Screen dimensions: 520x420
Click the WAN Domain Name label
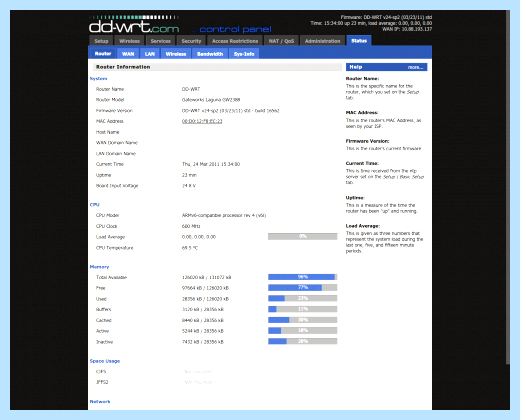tap(117, 143)
